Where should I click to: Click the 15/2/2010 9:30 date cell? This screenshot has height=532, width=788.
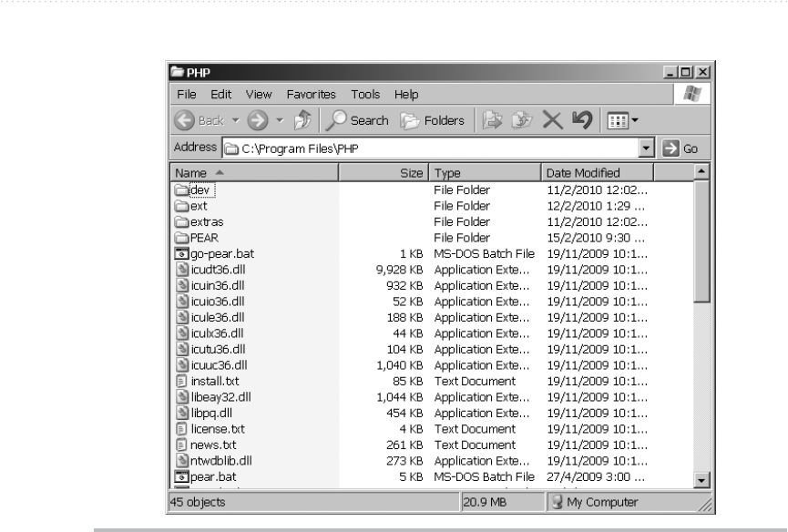[x=596, y=238]
